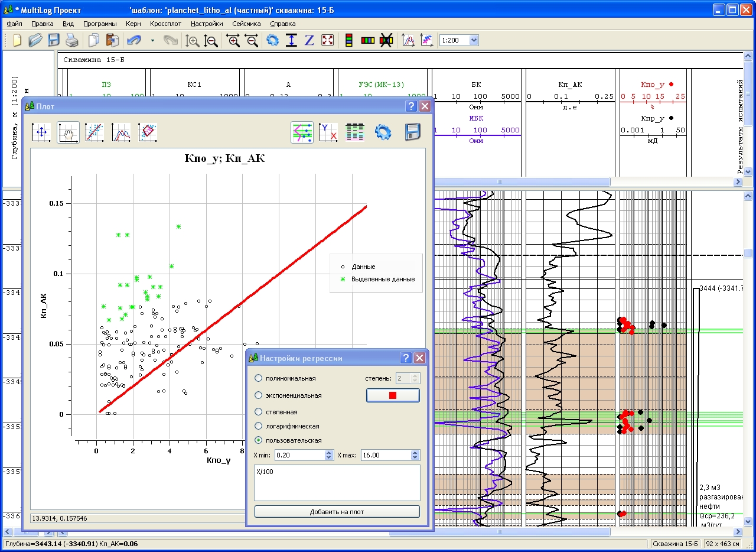Click the red regression line color swatch
The image size is (756, 552).
click(393, 395)
